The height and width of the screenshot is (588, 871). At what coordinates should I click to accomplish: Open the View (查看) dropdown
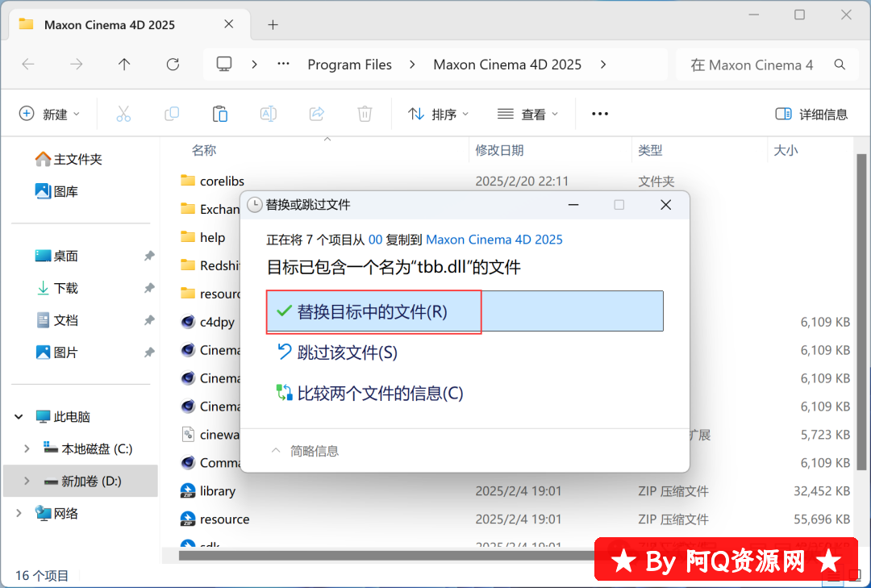(527, 114)
